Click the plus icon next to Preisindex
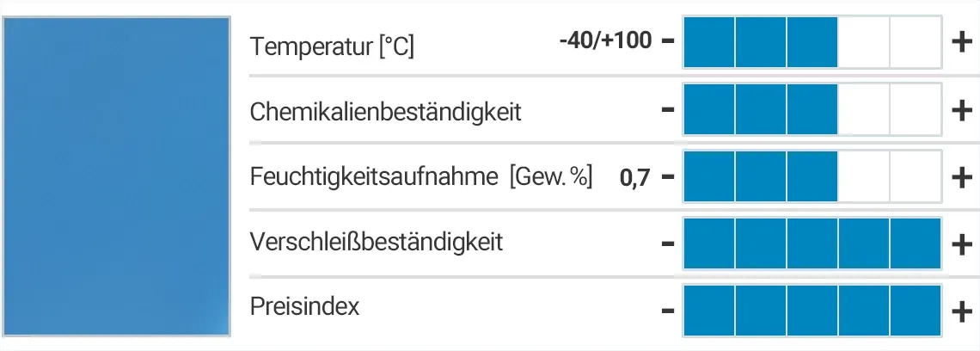980x351 pixels. click(962, 311)
